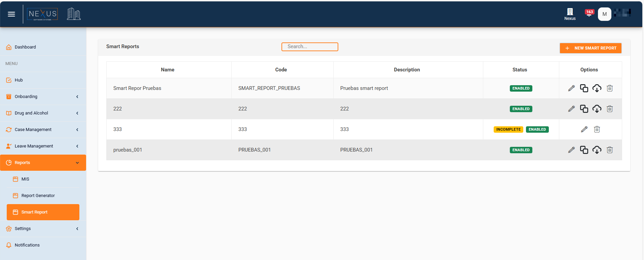Download the Smart Repor Pruebas report
The height and width of the screenshot is (260, 644).
click(x=597, y=88)
